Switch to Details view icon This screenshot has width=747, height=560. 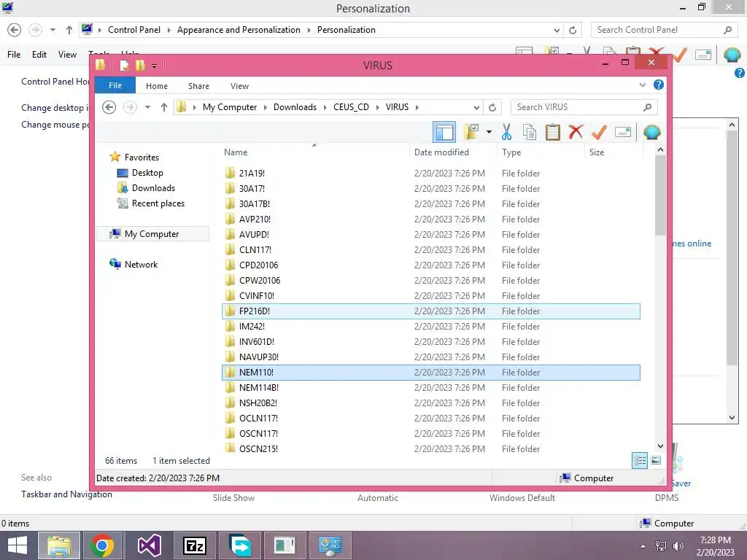(639, 461)
